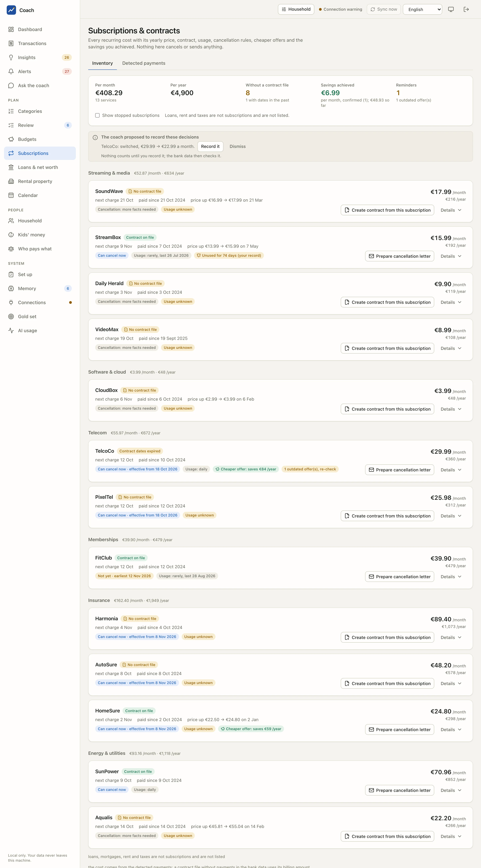481x868 pixels.
Task: Open the Rental property page
Action: click(40, 181)
